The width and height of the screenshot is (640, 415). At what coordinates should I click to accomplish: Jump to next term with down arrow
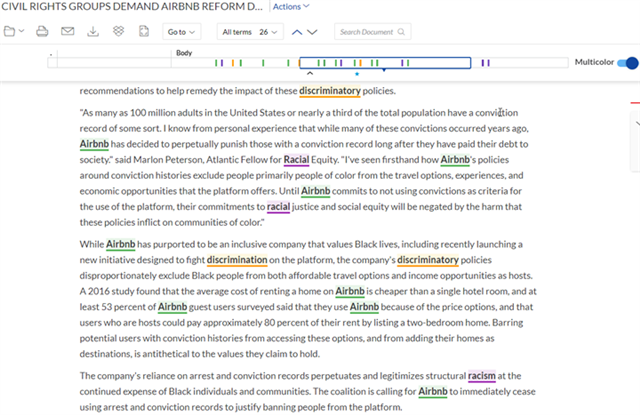coord(312,32)
